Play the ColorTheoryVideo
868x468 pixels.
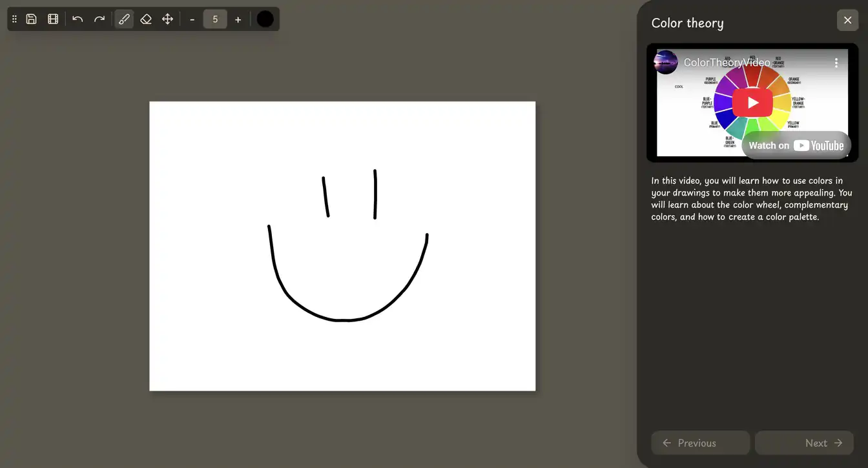pyautogui.click(x=752, y=102)
